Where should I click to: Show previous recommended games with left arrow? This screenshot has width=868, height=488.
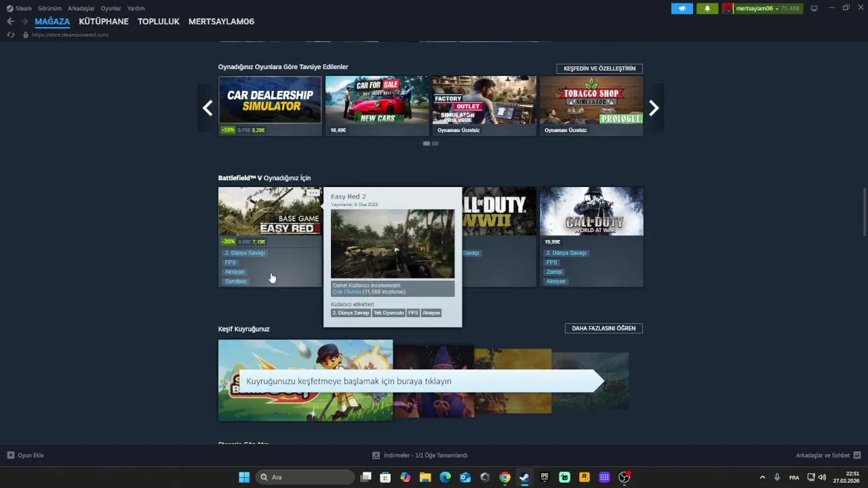208,108
